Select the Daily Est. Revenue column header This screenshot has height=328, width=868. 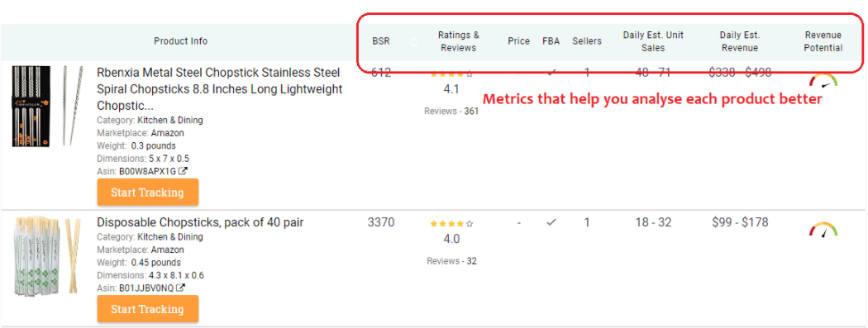point(740,41)
